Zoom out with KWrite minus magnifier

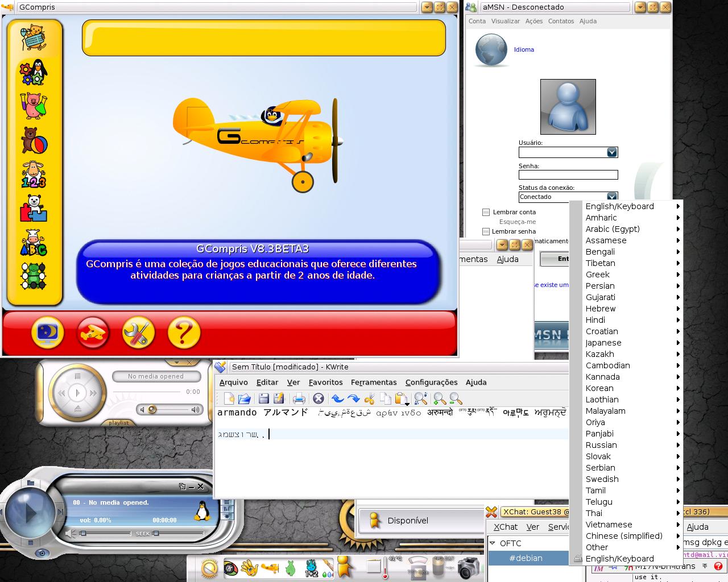point(456,398)
